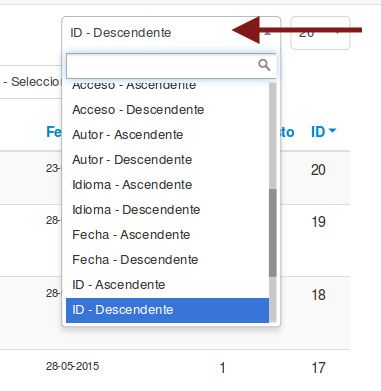Screen dimensions: 381x391
Task: Click the ID column sort arrow
Action: coord(332,131)
